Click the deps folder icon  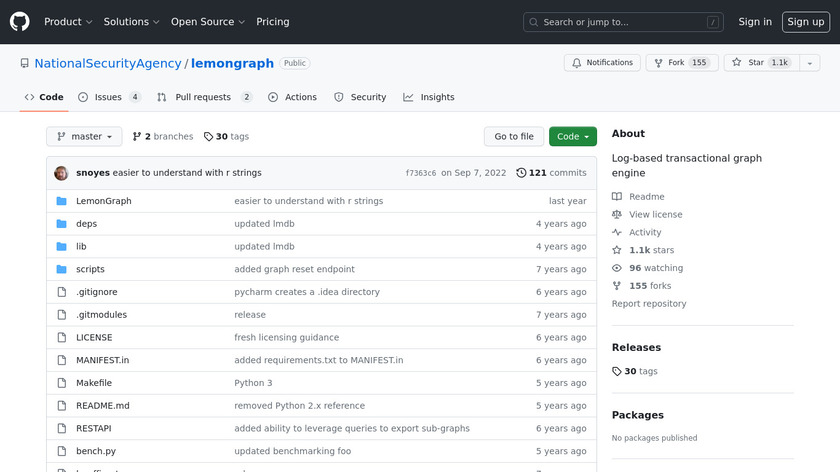[62, 223]
